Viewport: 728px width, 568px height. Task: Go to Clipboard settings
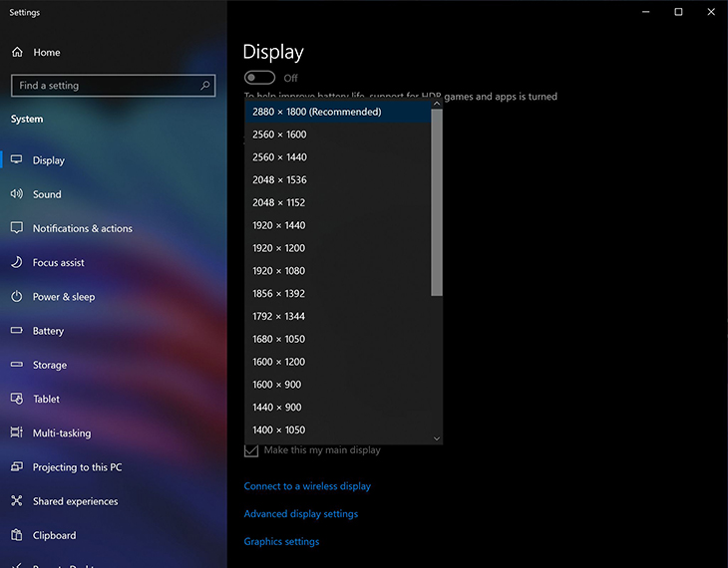tap(114, 535)
